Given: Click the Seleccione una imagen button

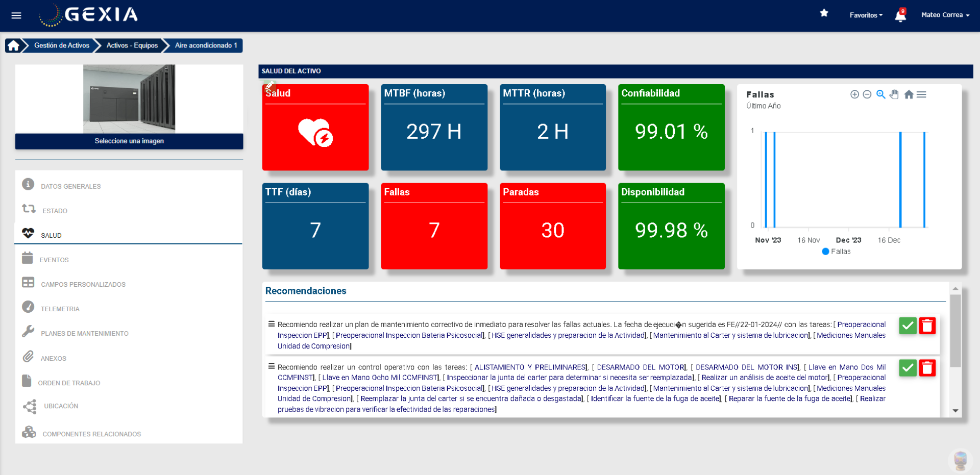Looking at the screenshot, I should [x=129, y=141].
